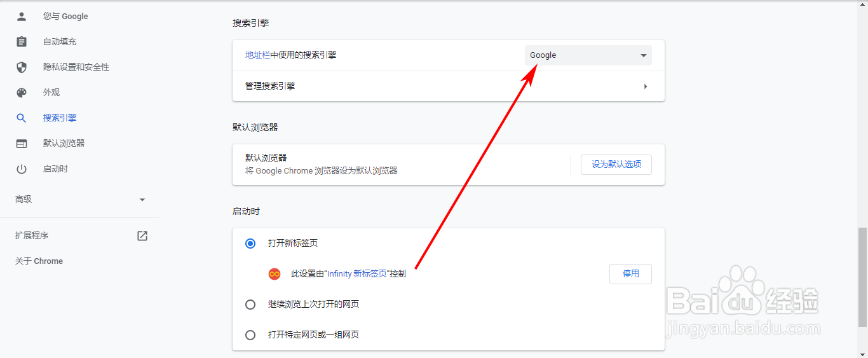This screenshot has height=358, width=868.
Task: Open 默认浏览器 sidebar item
Action: [x=64, y=144]
